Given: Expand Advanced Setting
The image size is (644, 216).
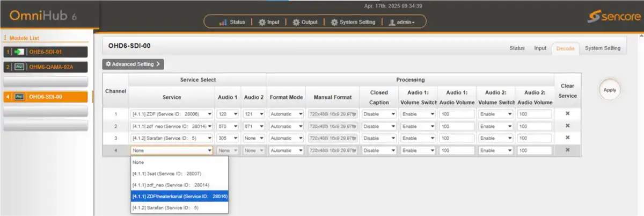Looking at the screenshot, I should (x=133, y=64).
